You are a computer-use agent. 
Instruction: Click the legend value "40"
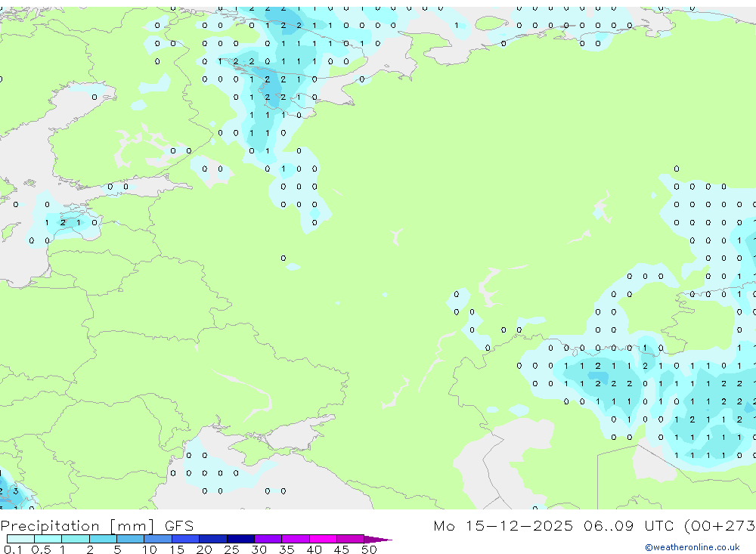pyautogui.click(x=314, y=549)
